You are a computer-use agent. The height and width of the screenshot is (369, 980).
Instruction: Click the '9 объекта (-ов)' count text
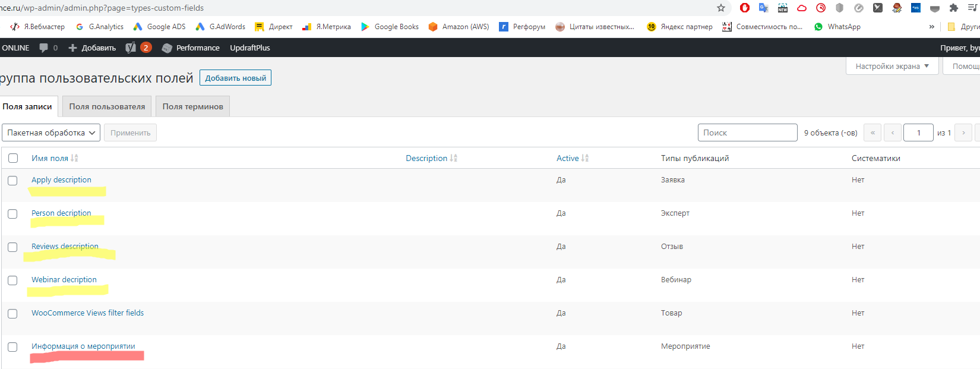pyautogui.click(x=830, y=133)
